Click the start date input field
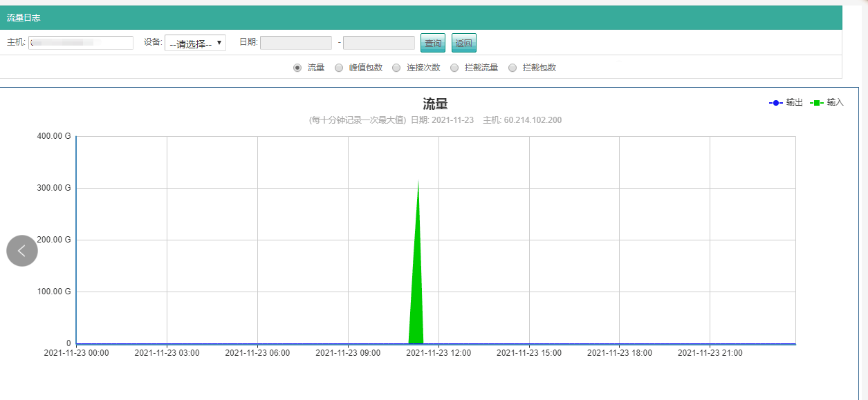This screenshot has height=400, width=868. [296, 43]
